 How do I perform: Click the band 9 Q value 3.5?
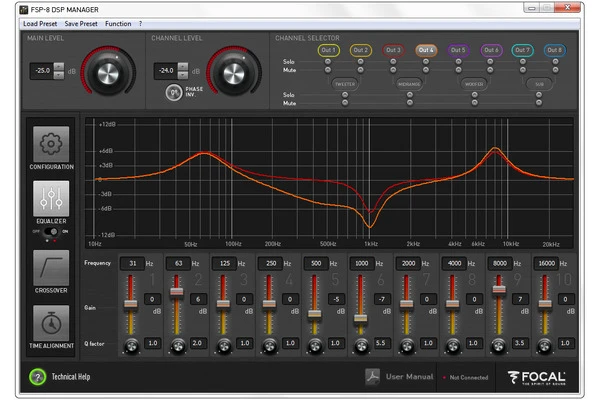[x=520, y=343]
